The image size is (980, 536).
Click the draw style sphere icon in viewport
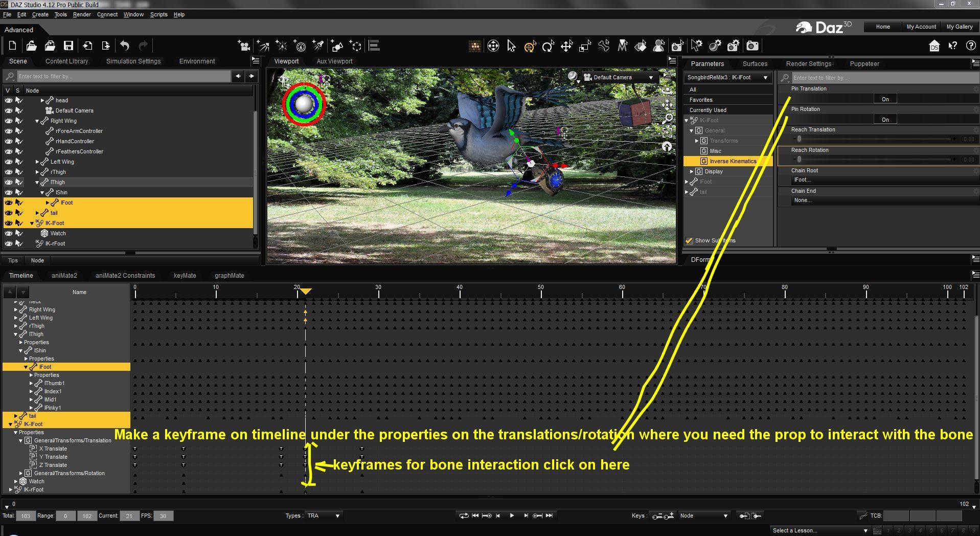tap(573, 77)
